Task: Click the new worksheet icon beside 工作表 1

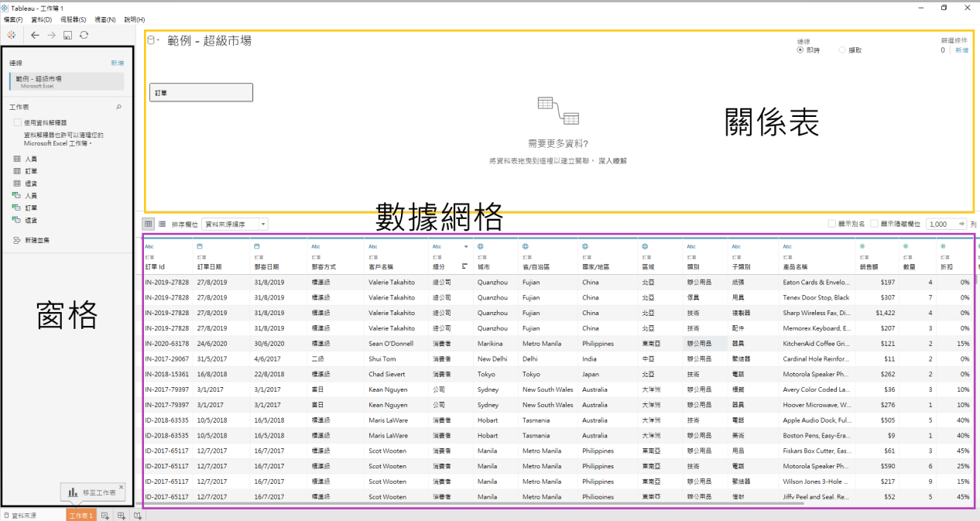Action: (105, 515)
